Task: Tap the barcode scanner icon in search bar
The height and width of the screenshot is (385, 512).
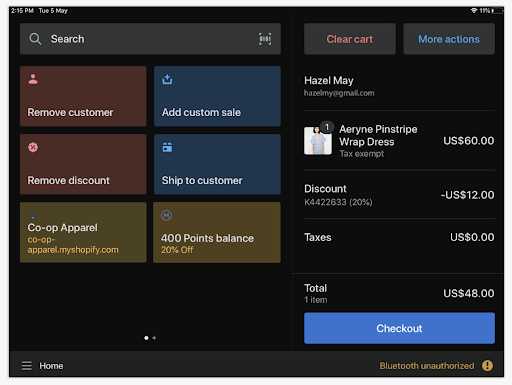Action: (265, 39)
